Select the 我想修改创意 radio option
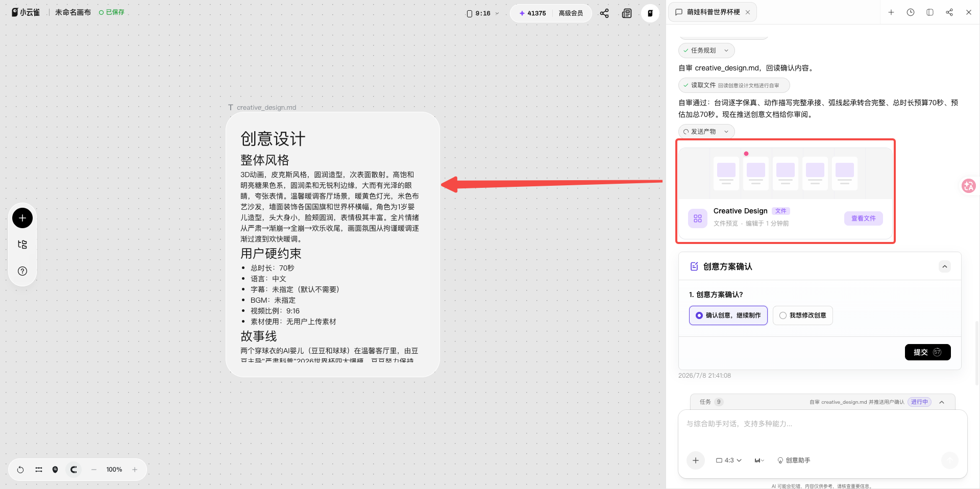This screenshot has width=980, height=489. pyautogui.click(x=803, y=315)
